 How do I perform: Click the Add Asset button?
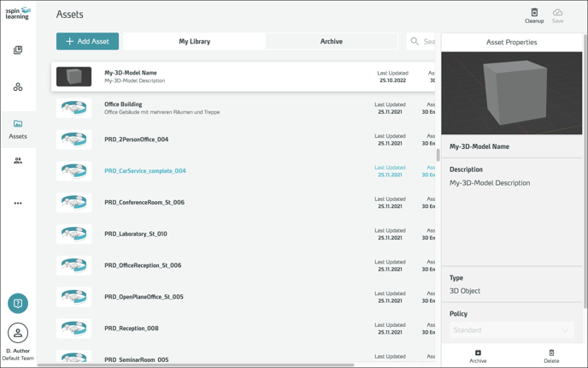click(x=87, y=41)
